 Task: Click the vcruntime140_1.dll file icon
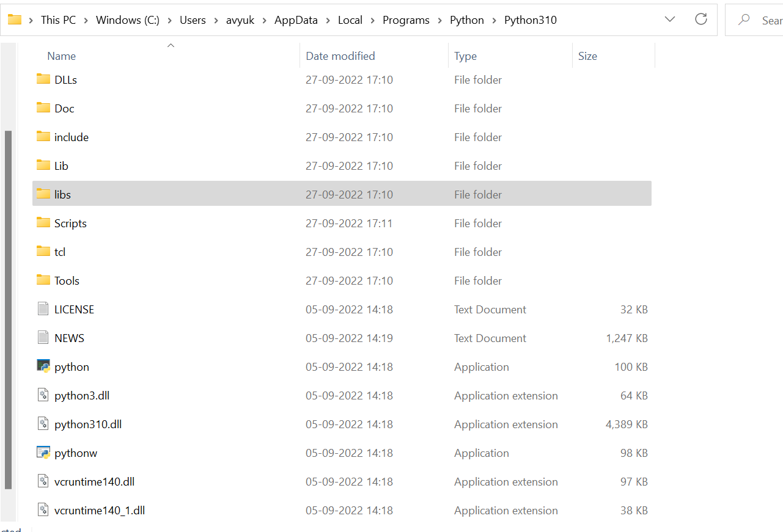pos(43,510)
